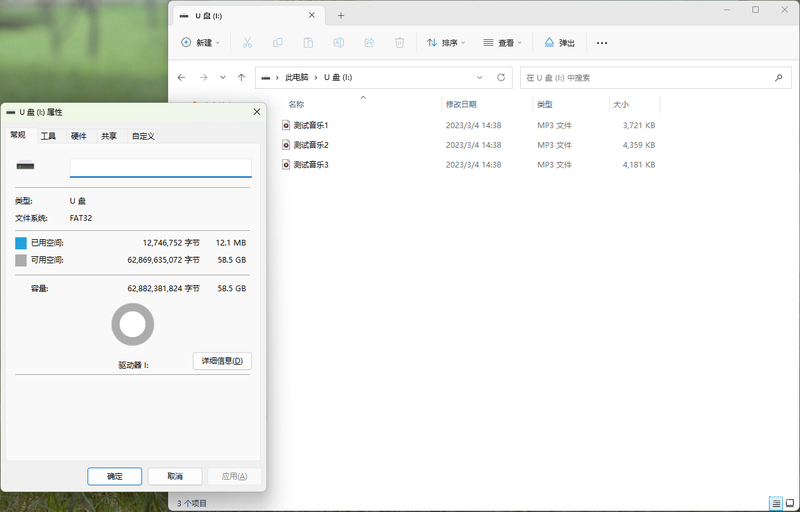Select file 测试音乐1
The width and height of the screenshot is (800, 512).
pyautogui.click(x=311, y=125)
